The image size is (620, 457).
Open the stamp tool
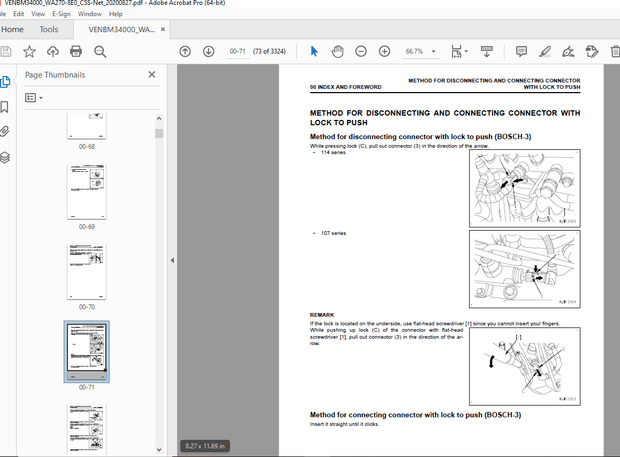click(x=592, y=51)
